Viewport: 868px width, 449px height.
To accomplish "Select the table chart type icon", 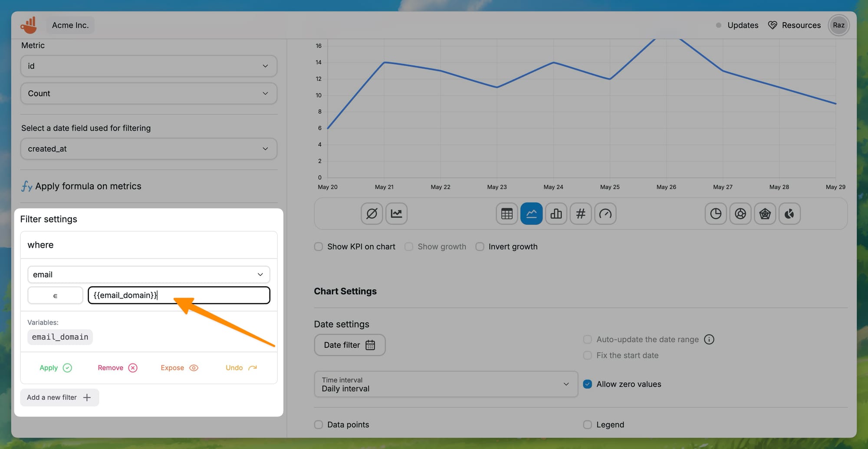I will click(506, 213).
